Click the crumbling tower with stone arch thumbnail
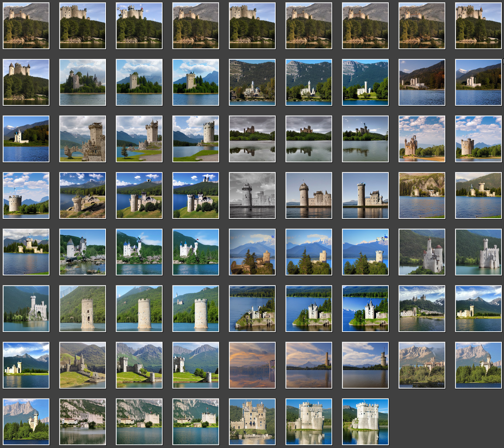Viewport: 504px width, 448px height. coord(82,139)
